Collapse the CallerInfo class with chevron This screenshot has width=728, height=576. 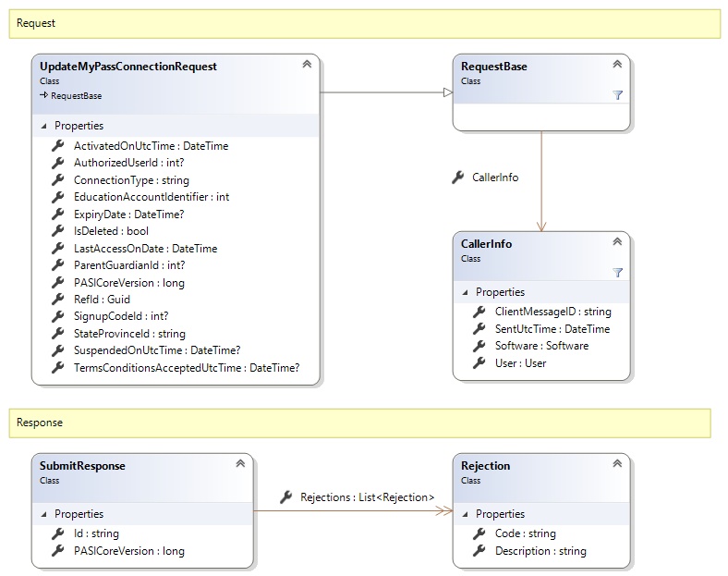tap(617, 242)
